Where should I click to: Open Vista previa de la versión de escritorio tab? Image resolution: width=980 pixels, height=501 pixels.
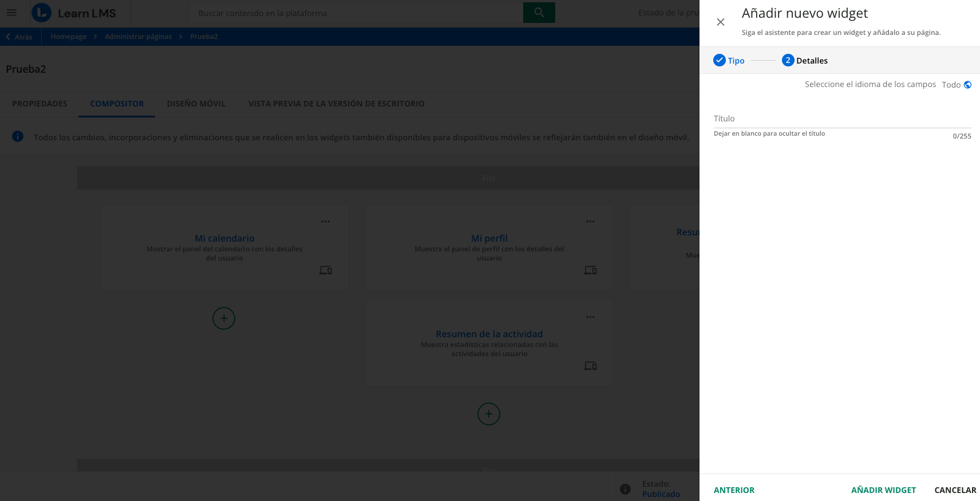(x=337, y=104)
